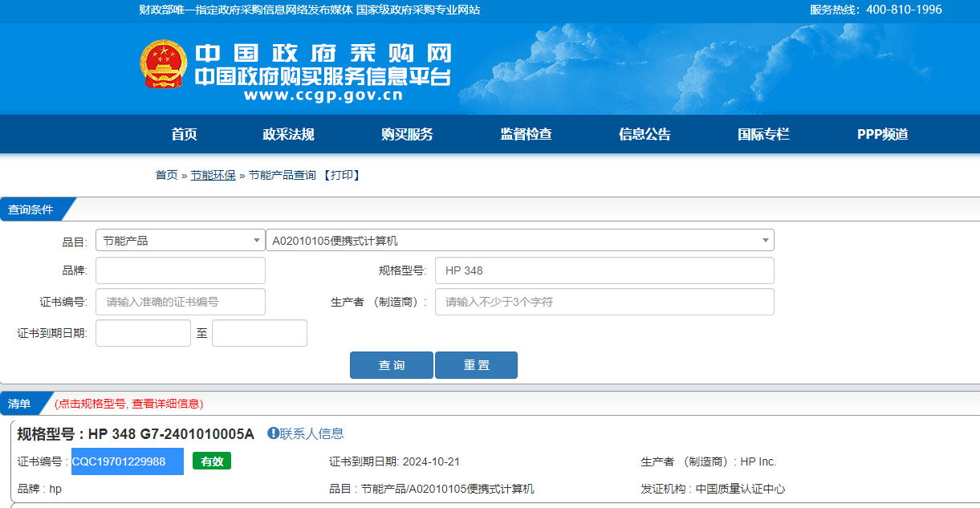Click the 节能产品查询 breadcrumb text
The height and width of the screenshot is (508, 980).
pos(283,175)
